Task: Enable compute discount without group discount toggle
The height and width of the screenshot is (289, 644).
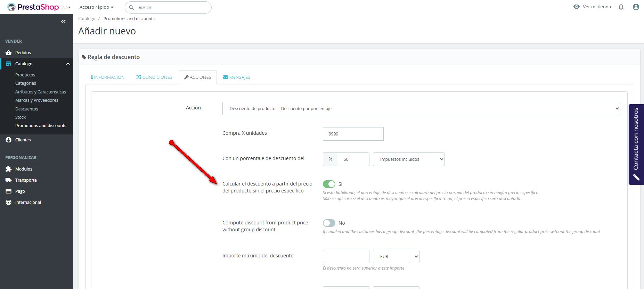Action: coord(329,223)
